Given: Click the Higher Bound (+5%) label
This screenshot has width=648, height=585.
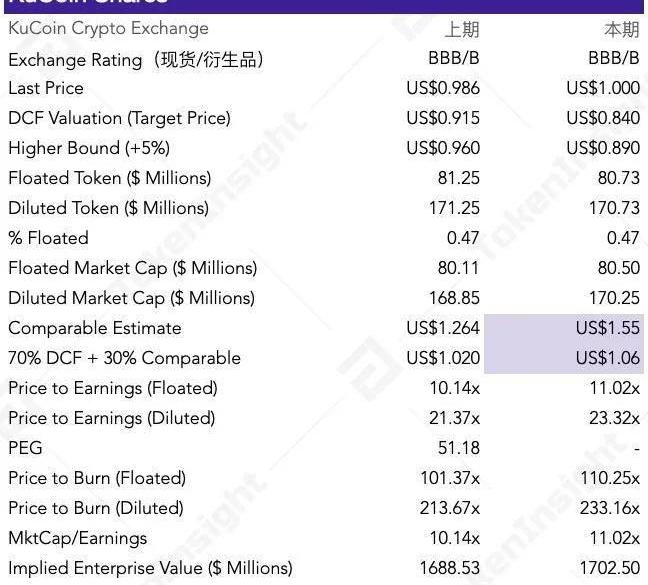Looking at the screenshot, I should (89, 148).
